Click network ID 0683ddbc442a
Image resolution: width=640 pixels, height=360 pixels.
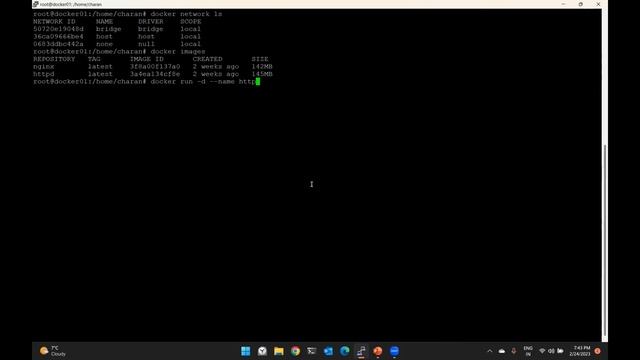point(58,44)
